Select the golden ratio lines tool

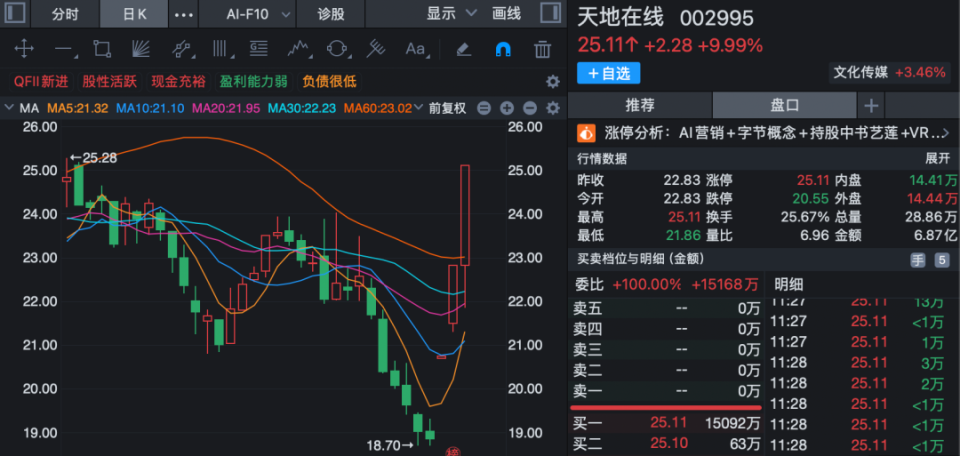click(x=258, y=48)
